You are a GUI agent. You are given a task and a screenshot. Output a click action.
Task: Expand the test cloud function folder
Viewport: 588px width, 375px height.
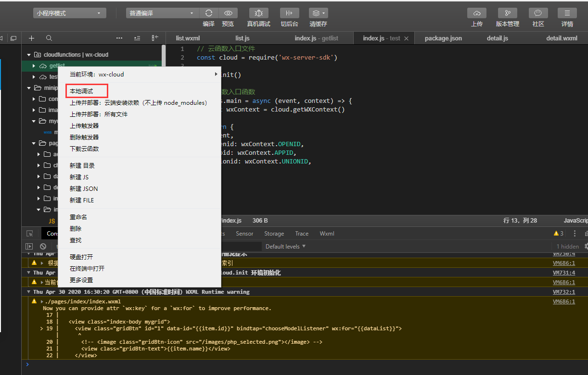[x=34, y=77]
